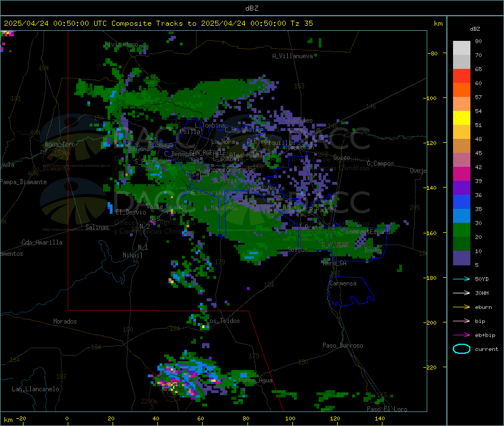The height and width of the screenshot is (426, 504).
Task: Click the 'L_Malvinas' map label
Action: click(x=221, y=208)
